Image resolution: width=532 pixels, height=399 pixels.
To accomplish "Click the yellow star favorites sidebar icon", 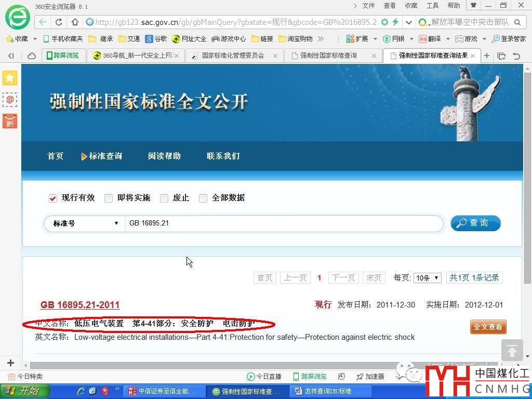I will [10, 78].
